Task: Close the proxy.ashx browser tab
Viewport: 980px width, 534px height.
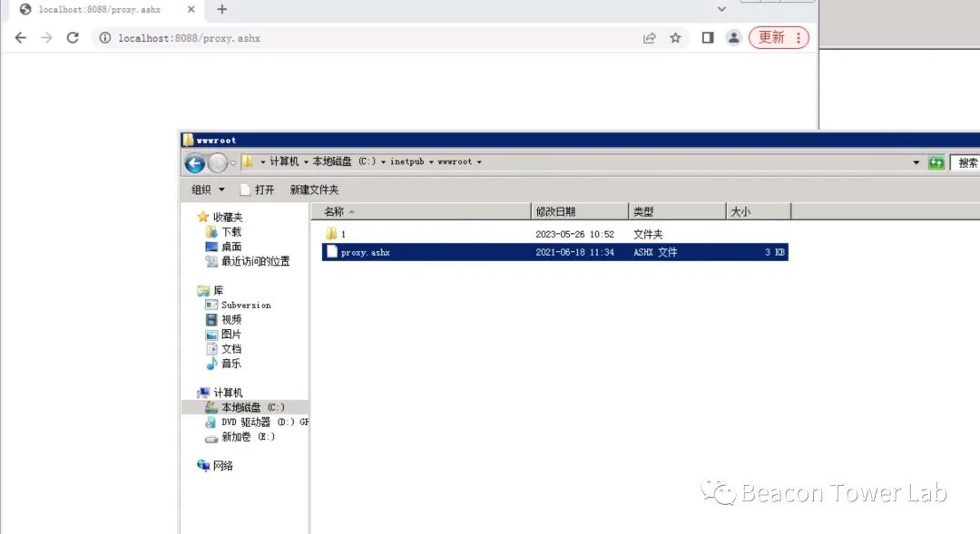Action: [191, 9]
